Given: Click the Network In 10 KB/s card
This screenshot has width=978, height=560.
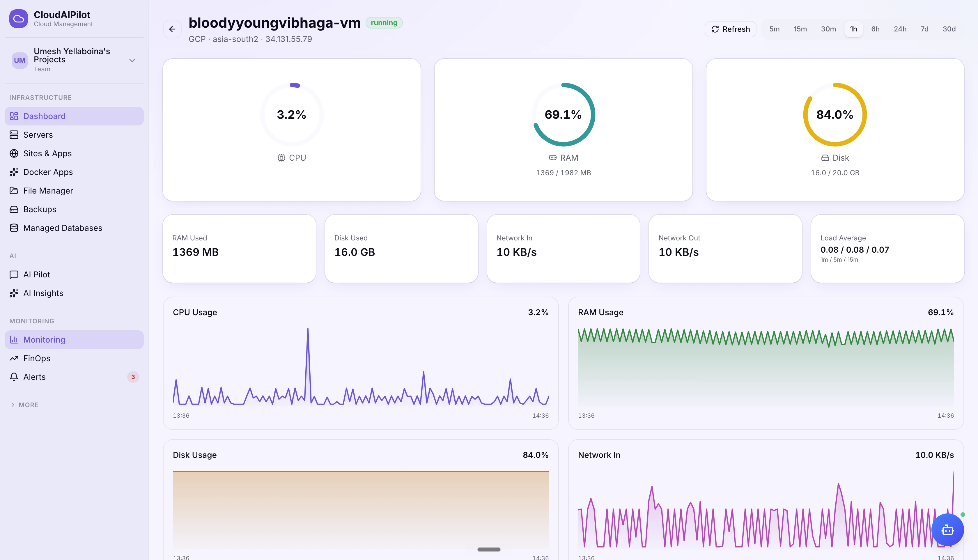Looking at the screenshot, I should [x=563, y=249].
